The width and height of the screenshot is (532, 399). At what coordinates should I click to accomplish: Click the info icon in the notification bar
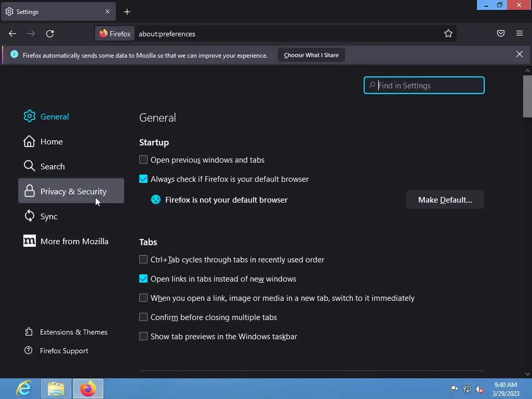tap(14, 54)
